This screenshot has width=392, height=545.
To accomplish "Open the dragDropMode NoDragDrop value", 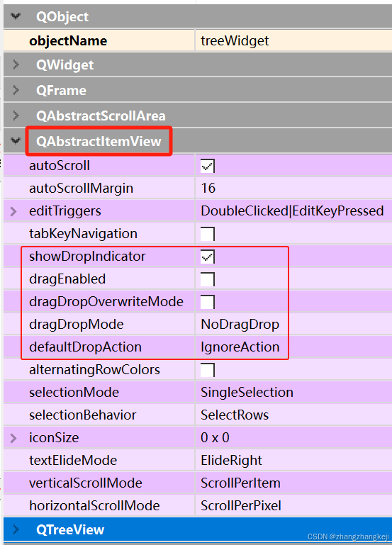I will [x=240, y=325].
